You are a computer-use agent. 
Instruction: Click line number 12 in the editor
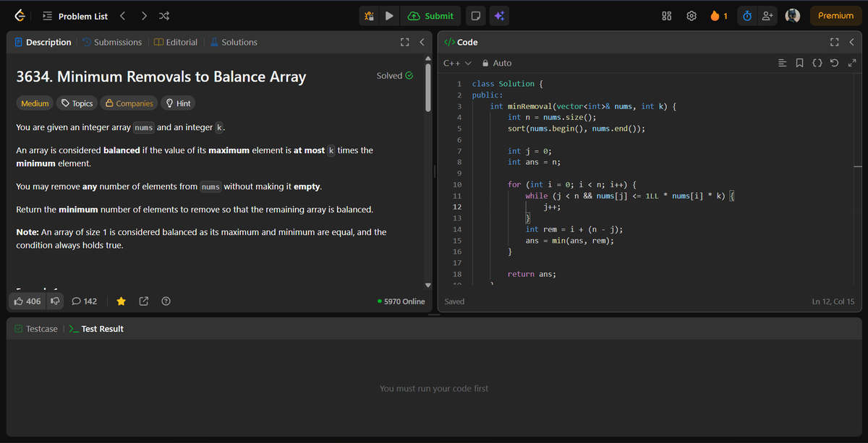point(456,207)
